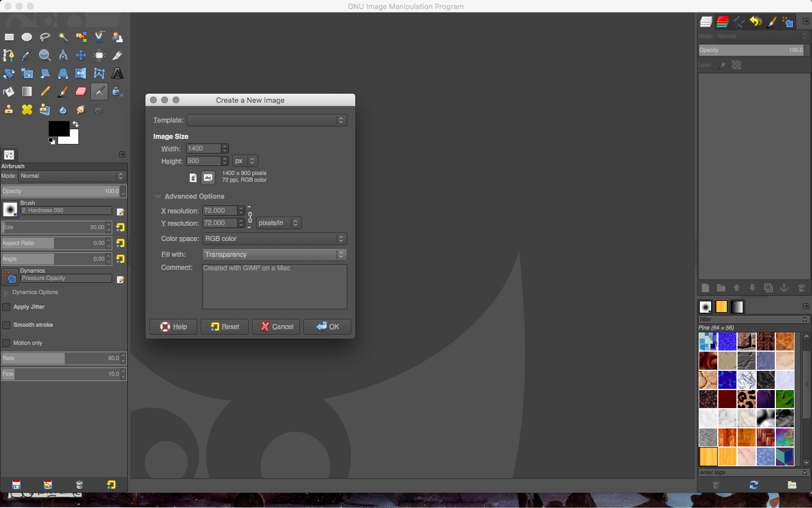Activate the Move tool

(81, 55)
